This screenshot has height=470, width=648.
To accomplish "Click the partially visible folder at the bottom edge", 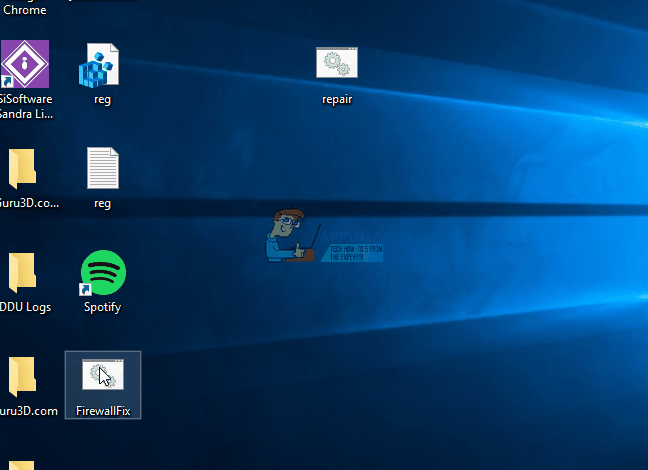I will (x=21, y=465).
